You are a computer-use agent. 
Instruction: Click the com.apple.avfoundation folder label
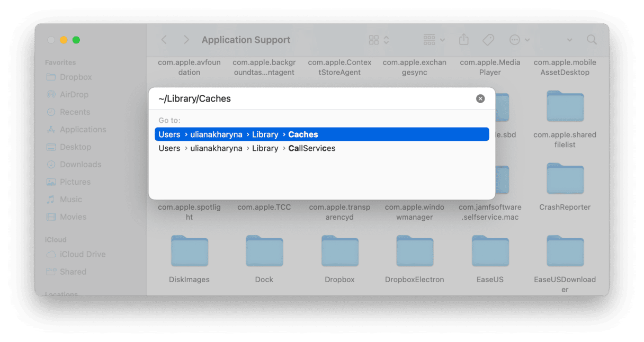(190, 67)
